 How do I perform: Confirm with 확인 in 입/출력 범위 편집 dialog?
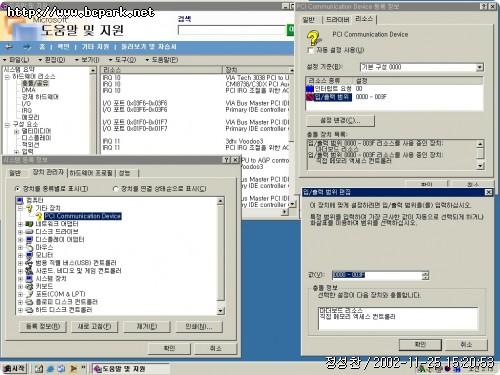pos(420,344)
